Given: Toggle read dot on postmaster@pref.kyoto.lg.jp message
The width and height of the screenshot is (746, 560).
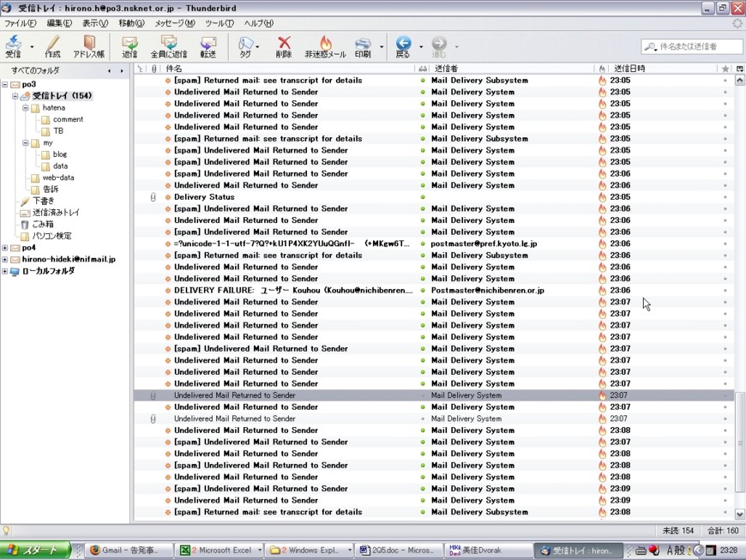Looking at the screenshot, I should pyautogui.click(x=423, y=244).
